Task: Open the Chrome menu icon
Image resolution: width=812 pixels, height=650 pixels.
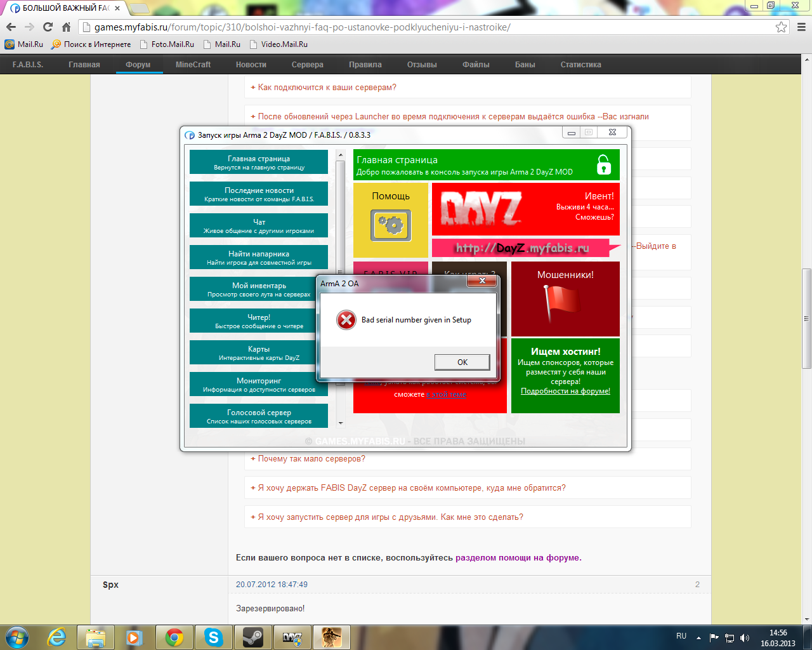Action: coord(801,27)
